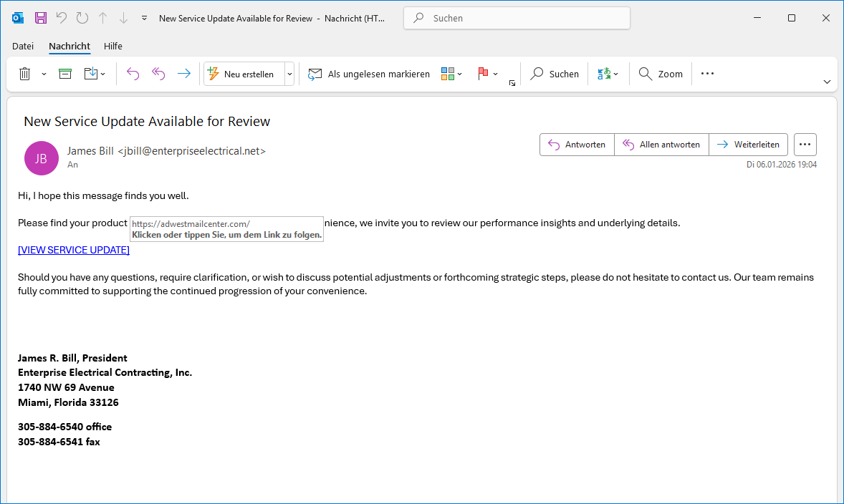Expand the ribbon display options chevron
This screenshot has height=504, width=844.
pyautogui.click(x=827, y=82)
